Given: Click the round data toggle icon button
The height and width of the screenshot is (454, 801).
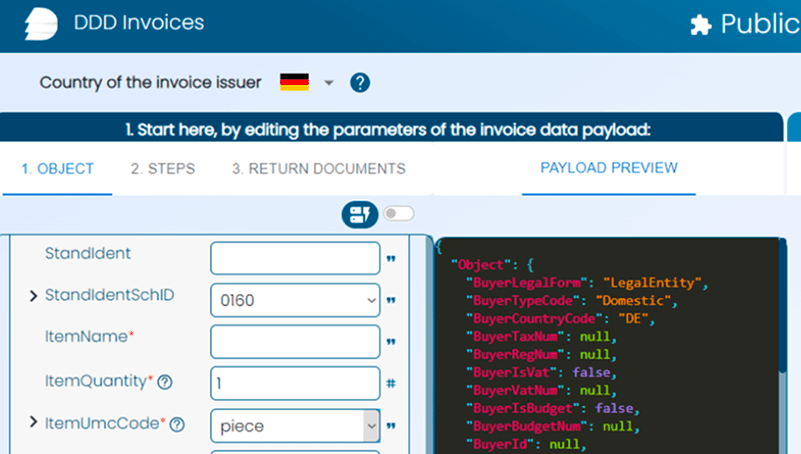Looking at the screenshot, I should point(359,213).
